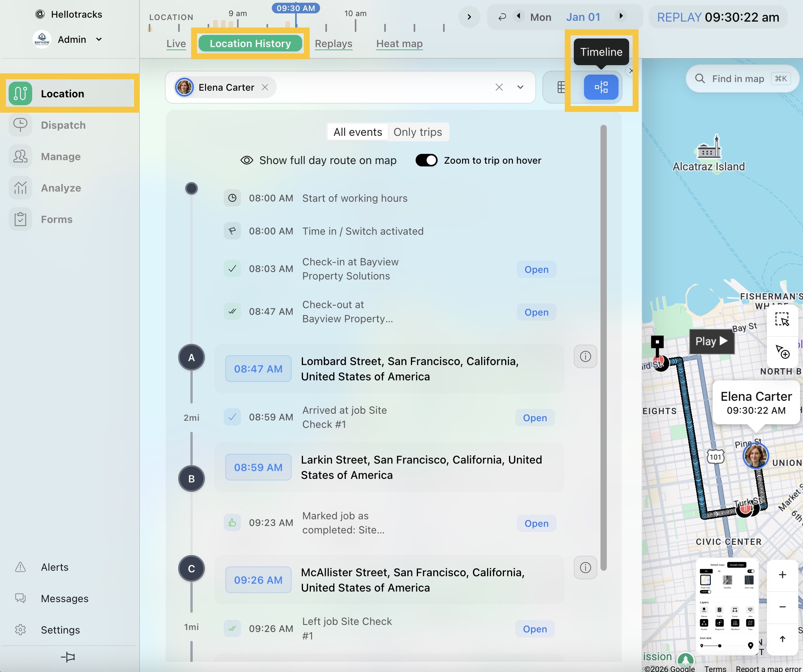Open the Terms link on map
The height and width of the screenshot is (672, 803).
(x=715, y=668)
